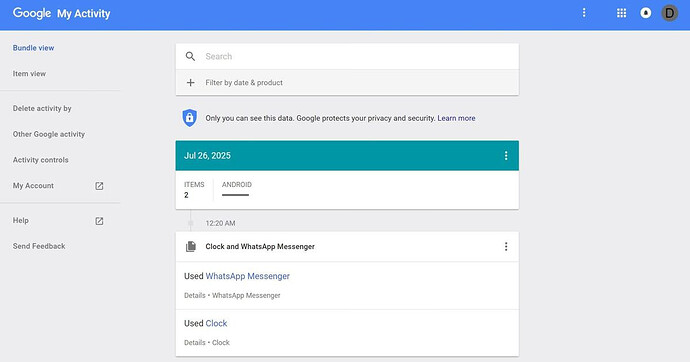Click the Clock and WhatsApp Messenger title
The width and height of the screenshot is (690, 362).
pos(260,247)
